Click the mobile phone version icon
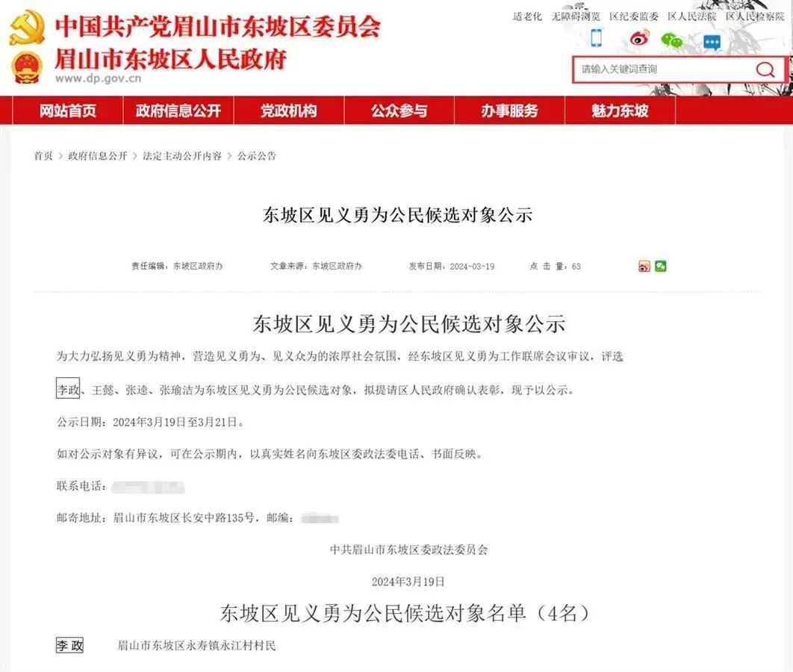 coord(597,38)
